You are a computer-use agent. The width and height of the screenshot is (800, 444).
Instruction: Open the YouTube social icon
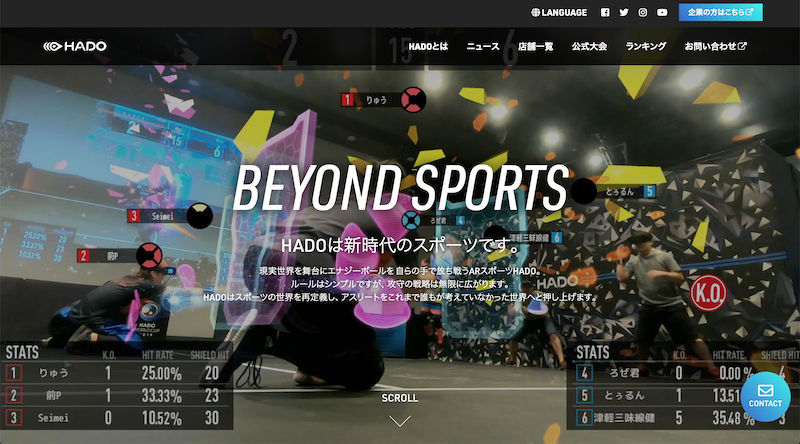tap(662, 13)
